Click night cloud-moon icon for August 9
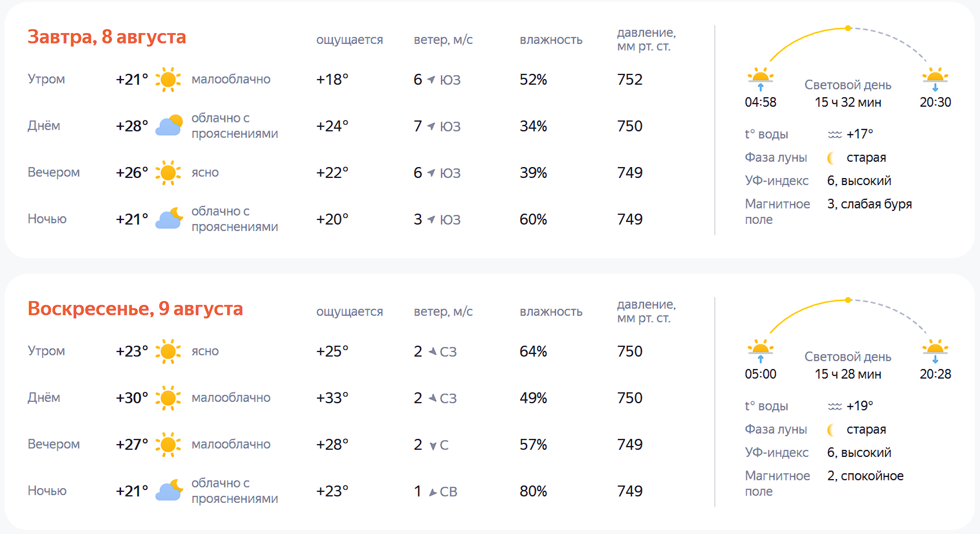The width and height of the screenshot is (980, 534). click(169, 491)
